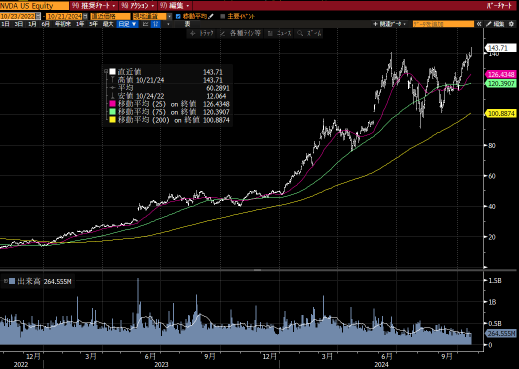Open the currency dropdown arrow by the date fields

(170, 16)
